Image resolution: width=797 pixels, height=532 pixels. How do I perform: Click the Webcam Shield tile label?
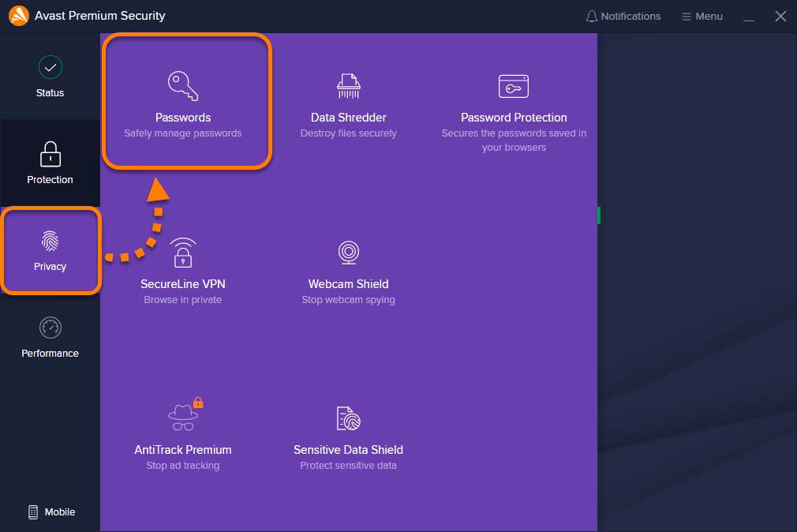pyautogui.click(x=348, y=283)
